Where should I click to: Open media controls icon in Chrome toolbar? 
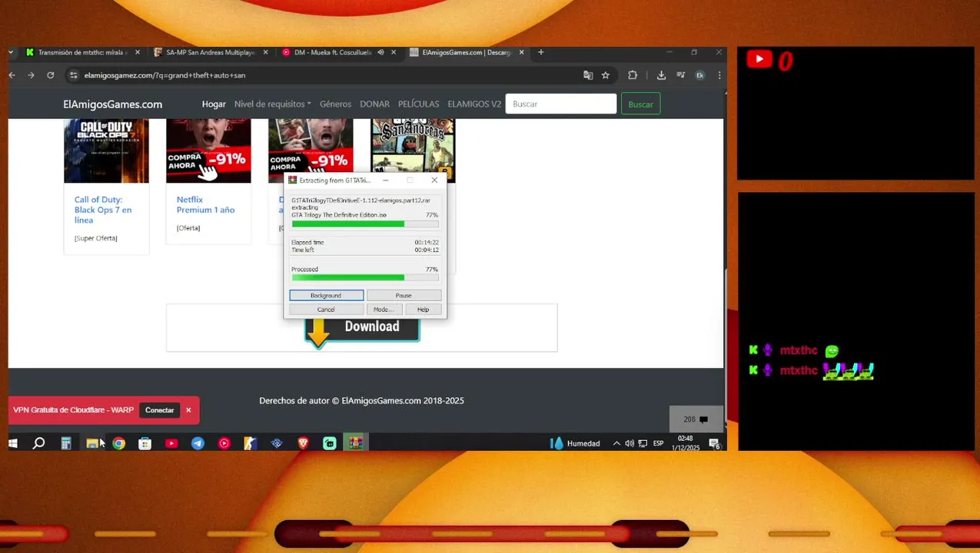[x=681, y=75]
